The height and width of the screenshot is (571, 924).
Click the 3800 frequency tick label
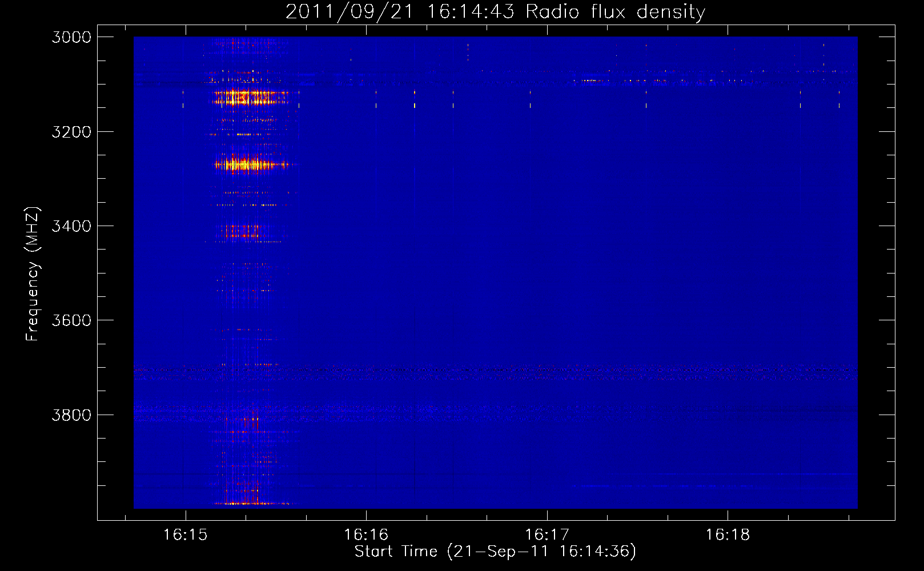coord(71,415)
